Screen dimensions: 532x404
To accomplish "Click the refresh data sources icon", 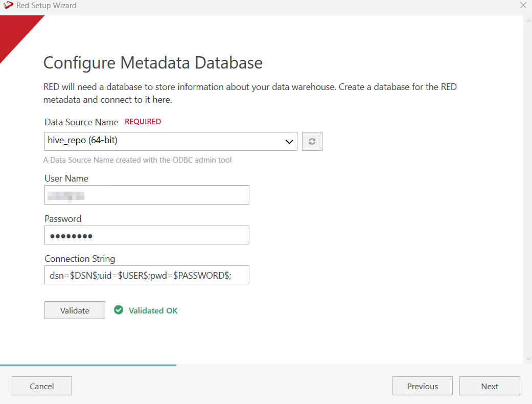I will [x=312, y=142].
